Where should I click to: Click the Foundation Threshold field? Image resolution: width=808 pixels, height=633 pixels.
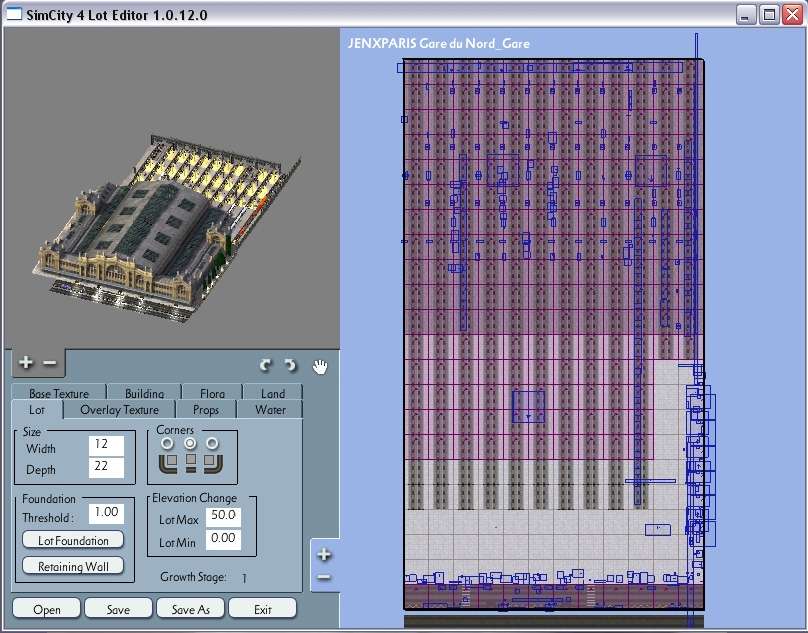[x=106, y=513]
